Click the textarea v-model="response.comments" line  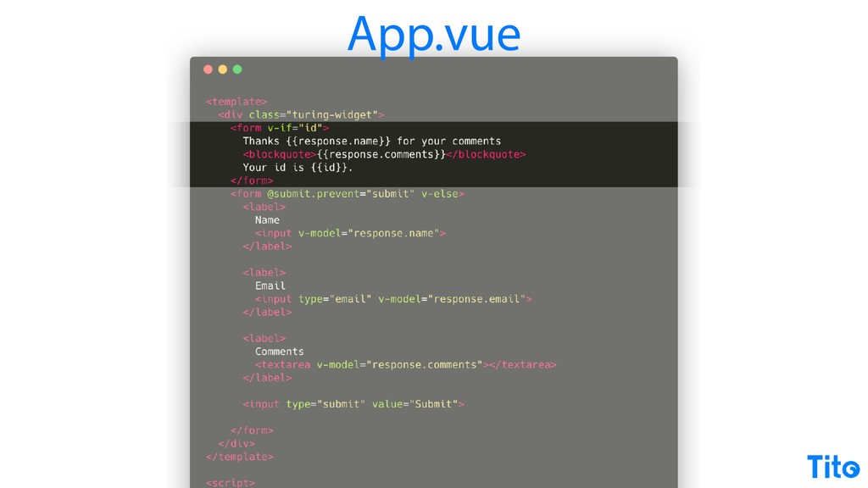pyautogui.click(x=406, y=365)
